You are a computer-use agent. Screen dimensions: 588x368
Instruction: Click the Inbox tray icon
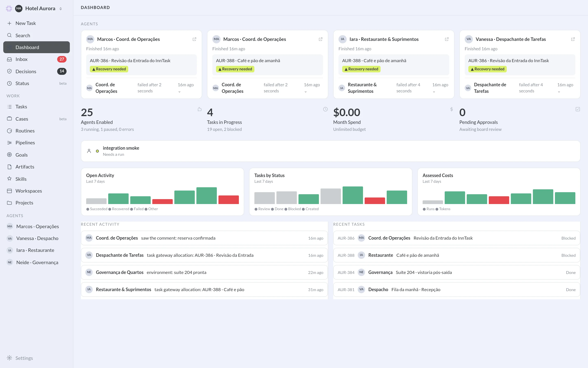(9, 59)
